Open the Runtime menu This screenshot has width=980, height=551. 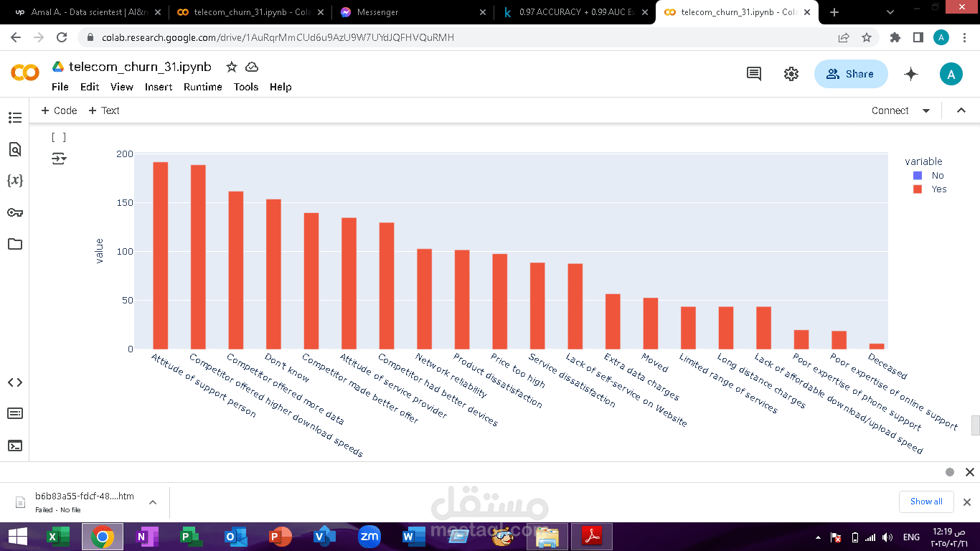[203, 87]
